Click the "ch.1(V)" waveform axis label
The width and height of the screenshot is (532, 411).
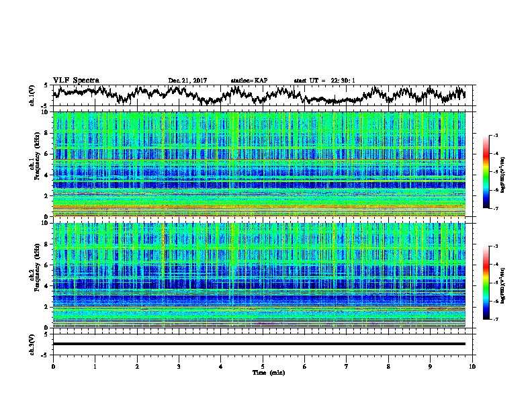coord(32,95)
